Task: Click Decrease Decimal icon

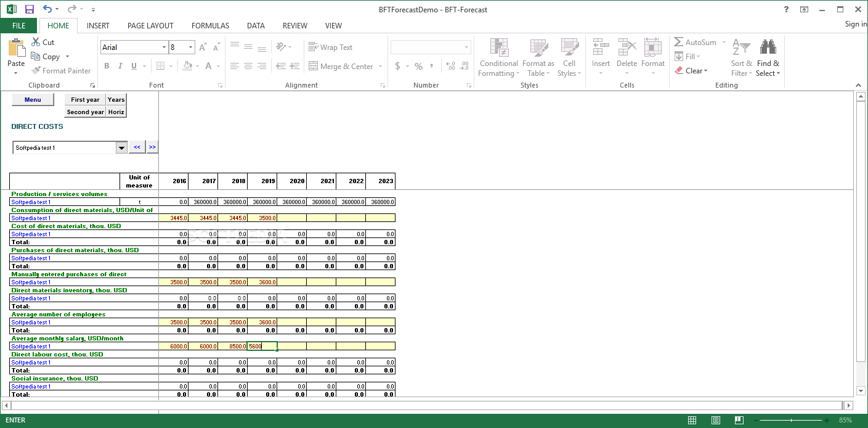Action: click(x=464, y=66)
